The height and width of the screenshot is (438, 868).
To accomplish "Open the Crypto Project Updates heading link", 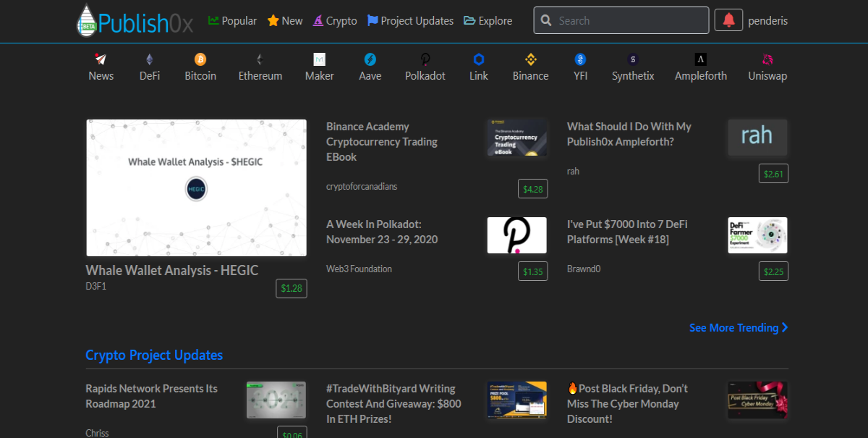I will click(154, 355).
